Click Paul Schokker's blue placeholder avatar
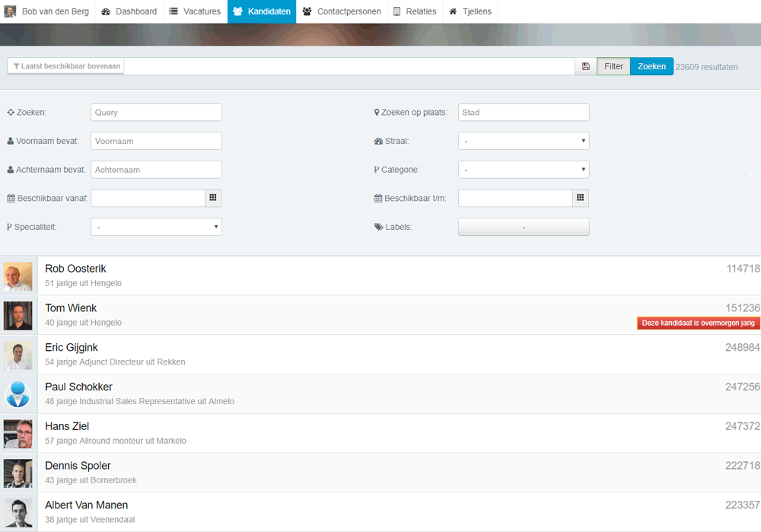This screenshot has width=761, height=532. [x=18, y=394]
